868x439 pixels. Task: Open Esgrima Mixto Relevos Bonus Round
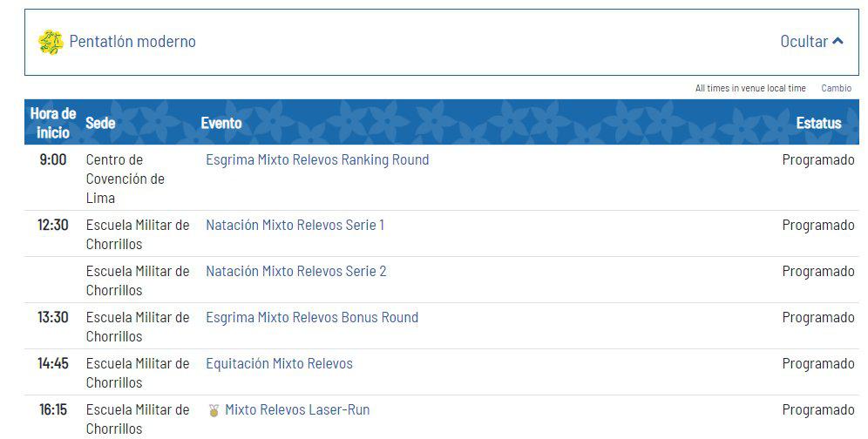tap(312, 318)
